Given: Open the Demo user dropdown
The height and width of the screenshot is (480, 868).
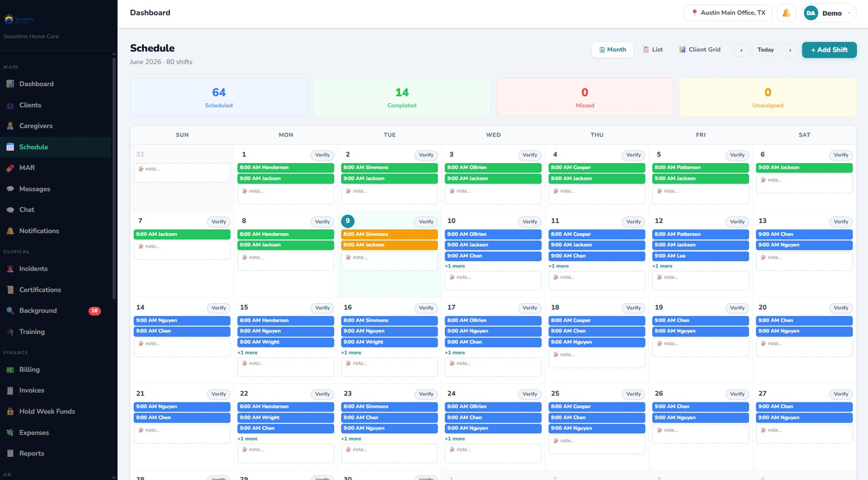Looking at the screenshot, I should click(x=830, y=13).
